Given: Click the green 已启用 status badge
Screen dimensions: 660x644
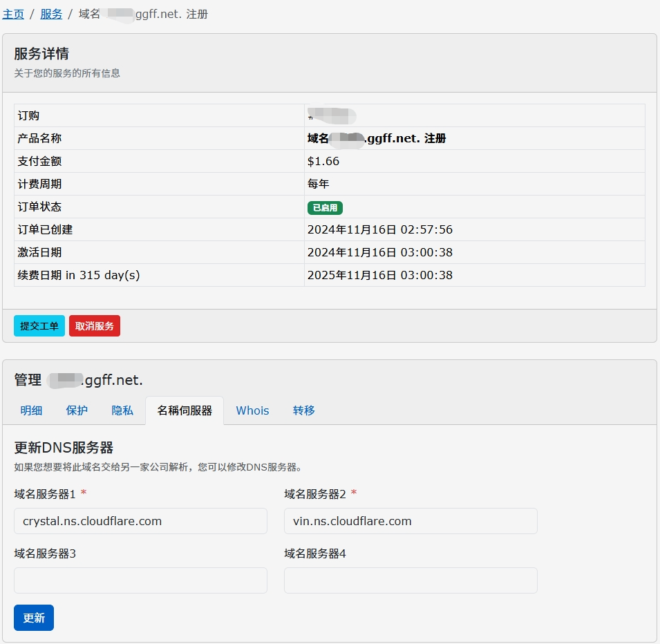Looking at the screenshot, I should click(325, 207).
